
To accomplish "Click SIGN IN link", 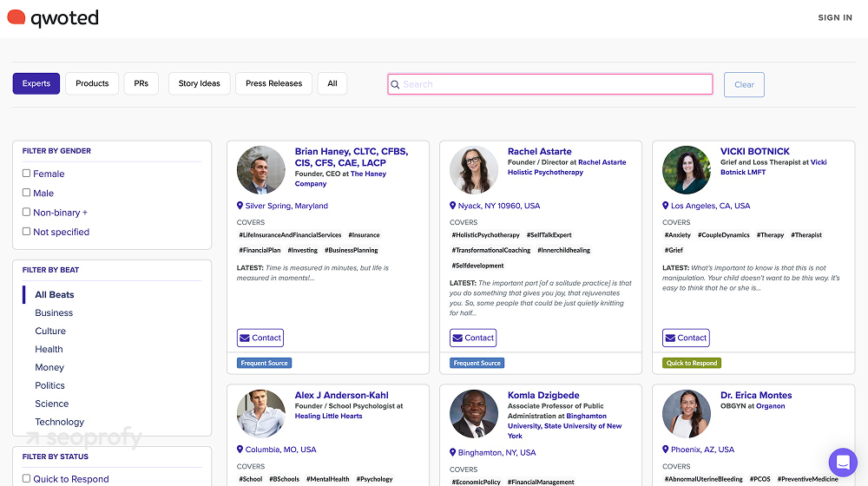I will click(x=835, y=17).
